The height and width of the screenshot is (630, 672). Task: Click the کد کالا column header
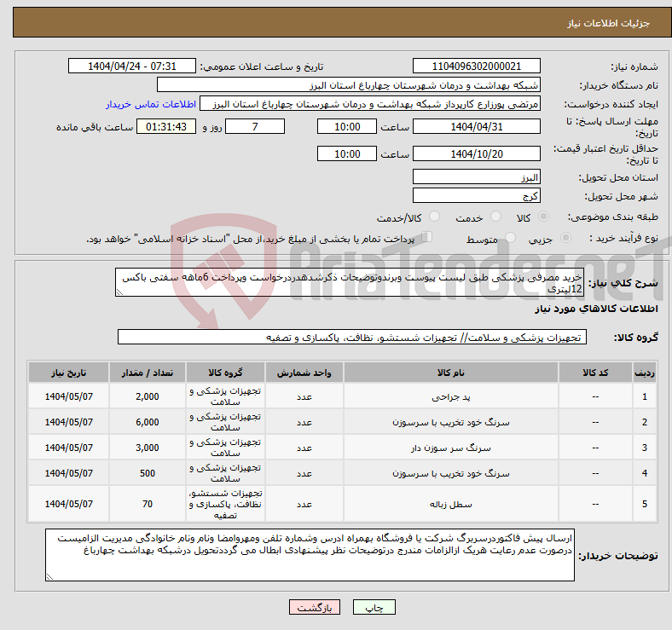(595, 373)
